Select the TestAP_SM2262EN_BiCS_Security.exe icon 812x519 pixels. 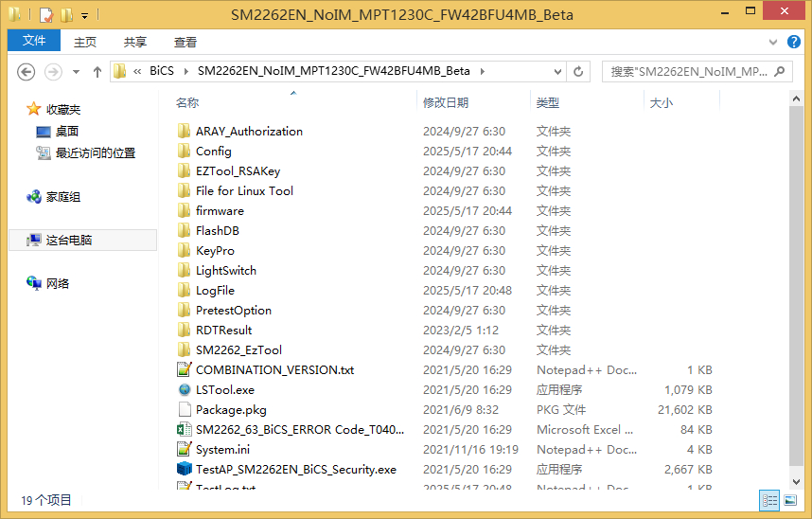tap(185, 470)
